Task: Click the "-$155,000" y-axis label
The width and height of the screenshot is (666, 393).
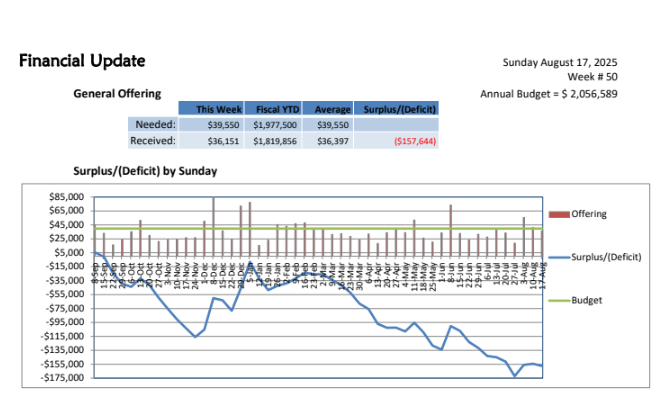Action: [62, 364]
